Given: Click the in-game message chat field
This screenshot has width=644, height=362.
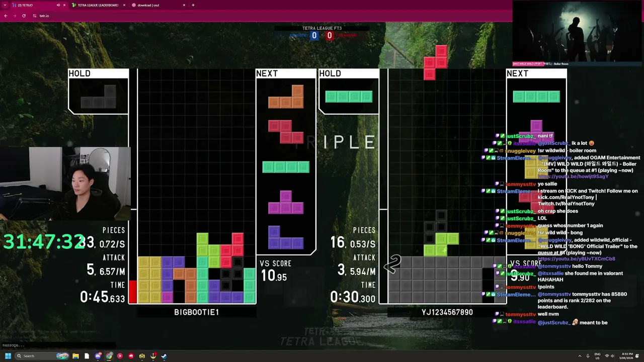Looking at the screenshot, I should pos(58,345).
